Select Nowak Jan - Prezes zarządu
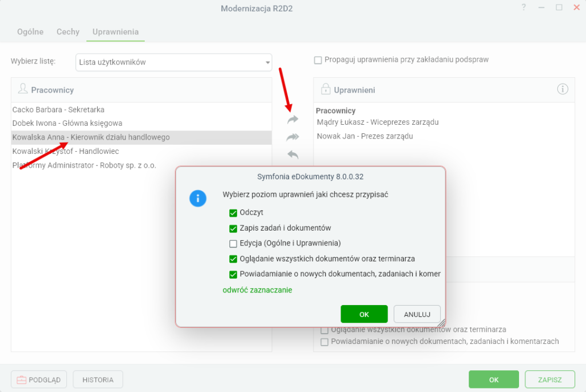 (365, 136)
